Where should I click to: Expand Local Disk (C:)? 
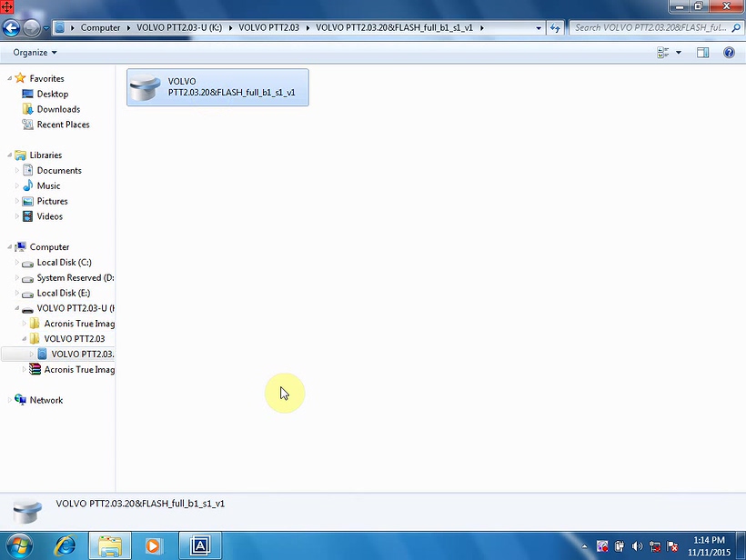point(17,262)
